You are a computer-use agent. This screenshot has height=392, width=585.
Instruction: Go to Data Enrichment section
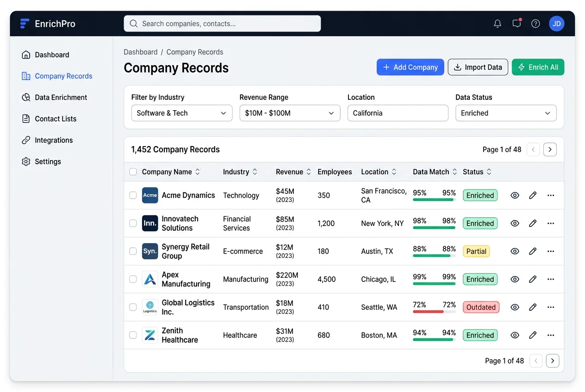click(61, 97)
